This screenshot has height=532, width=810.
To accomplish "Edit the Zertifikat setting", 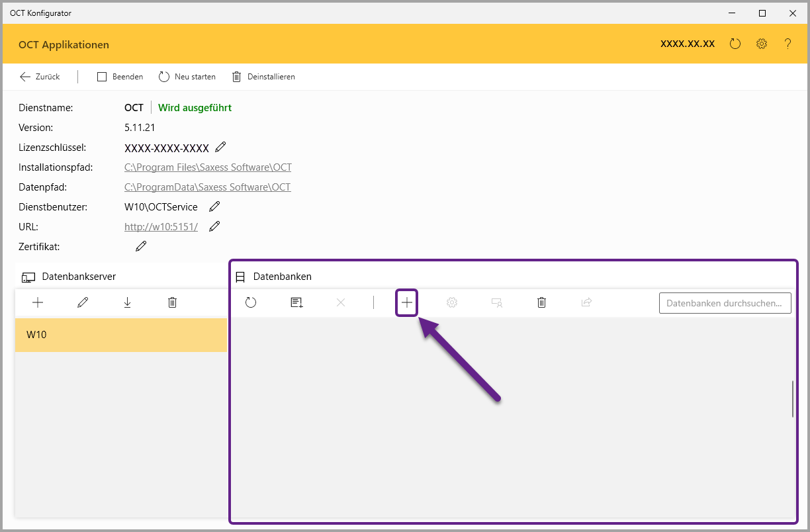I will (141, 246).
